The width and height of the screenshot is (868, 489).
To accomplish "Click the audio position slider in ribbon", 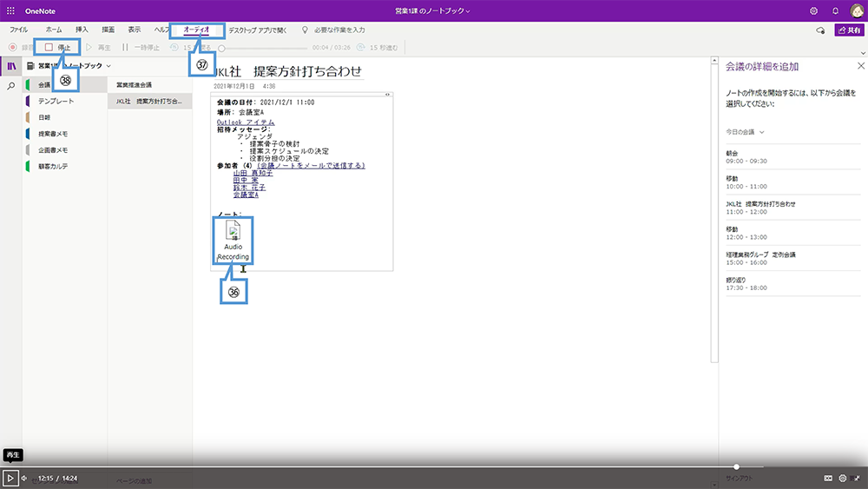I will 263,48.
